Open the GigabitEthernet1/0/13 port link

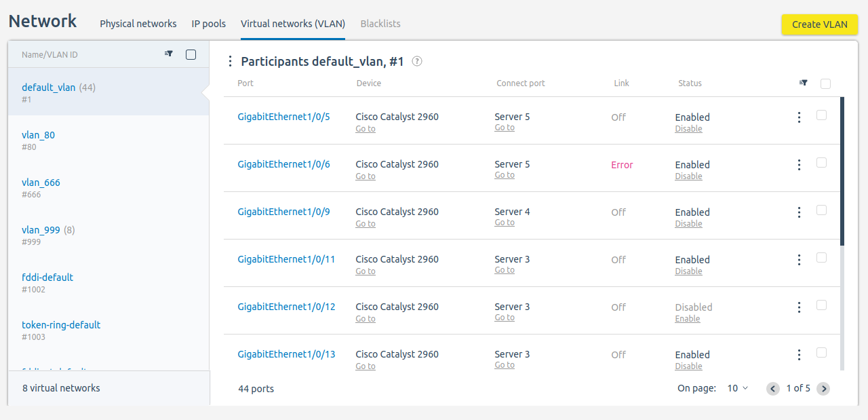coord(286,354)
